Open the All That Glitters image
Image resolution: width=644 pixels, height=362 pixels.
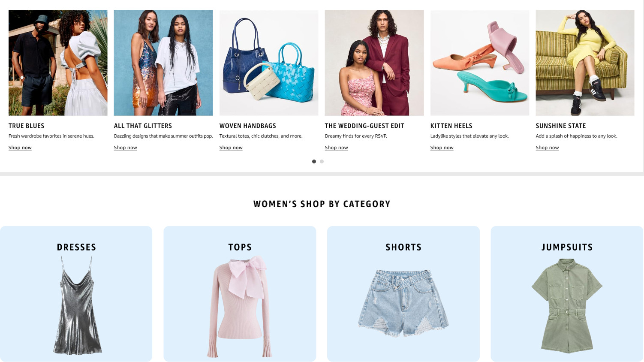pos(163,63)
